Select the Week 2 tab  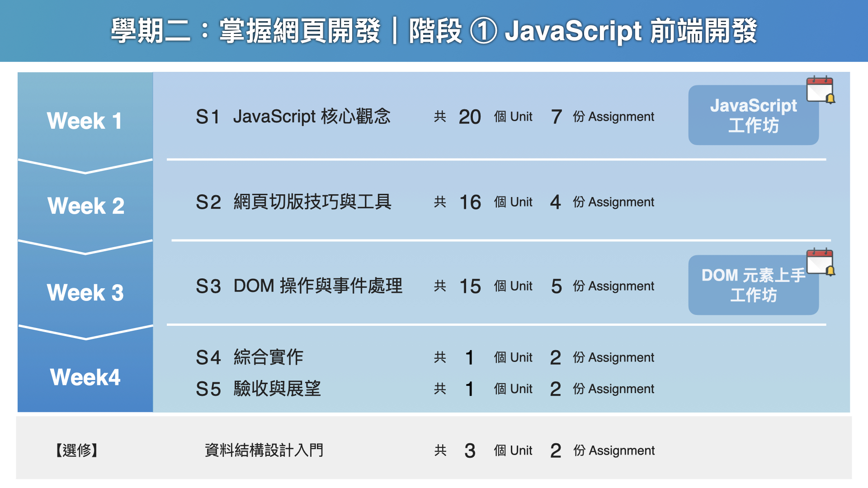85,206
